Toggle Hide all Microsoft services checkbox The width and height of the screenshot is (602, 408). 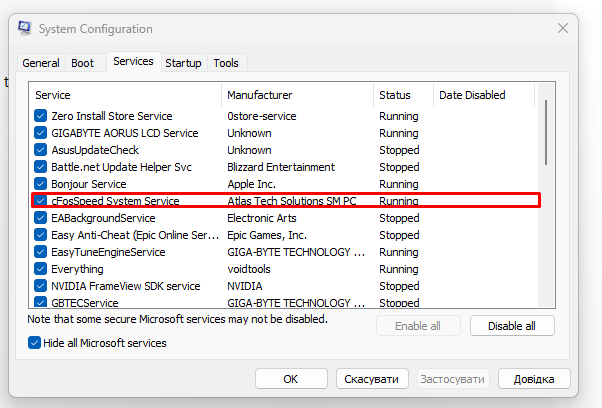point(34,342)
